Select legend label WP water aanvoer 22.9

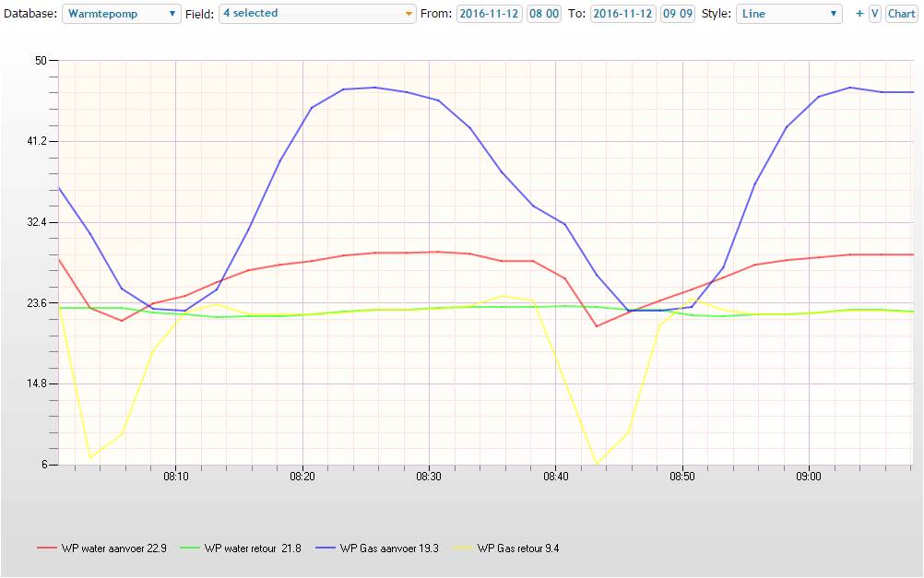pos(114,549)
